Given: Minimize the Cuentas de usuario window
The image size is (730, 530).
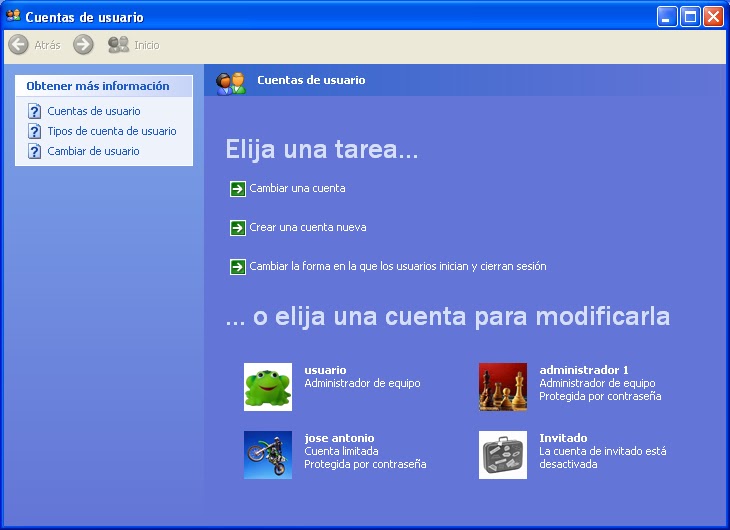Looking at the screenshot, I should tap(667, 17).
